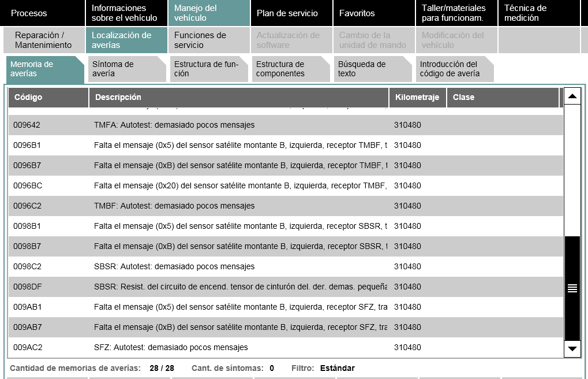588x379 pixels.
Task: Click 'SBSR: Autotest: demasiado pocos mensajes' description
Action: (174, 267)
